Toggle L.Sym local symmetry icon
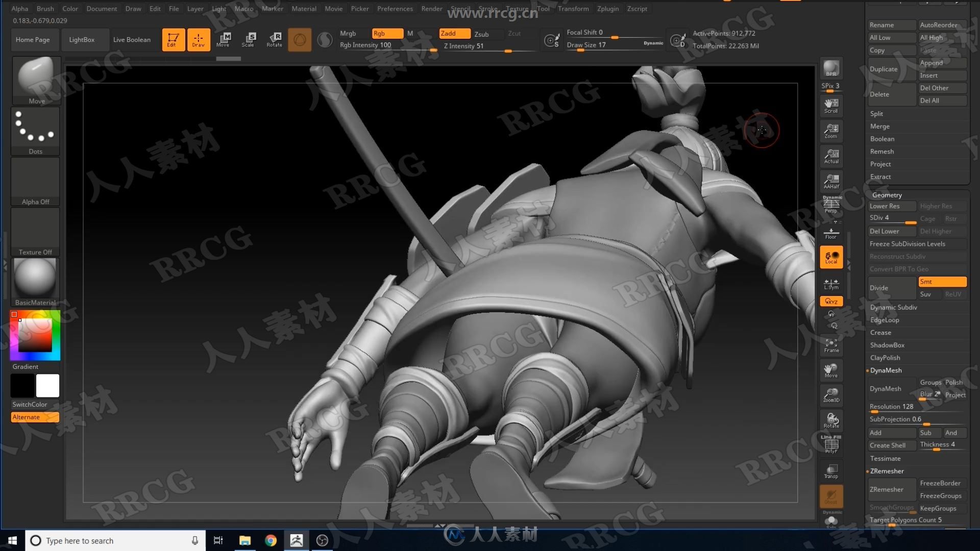This screenshot has height=551, width=980. pos(831,284)
